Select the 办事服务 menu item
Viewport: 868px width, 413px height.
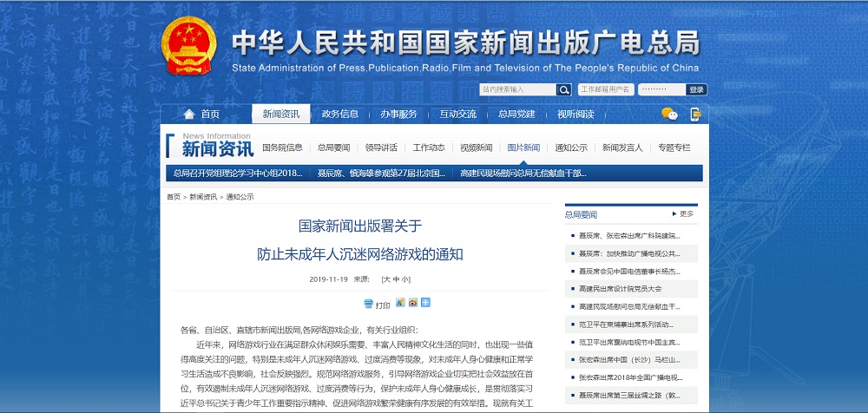pos(398,115)
